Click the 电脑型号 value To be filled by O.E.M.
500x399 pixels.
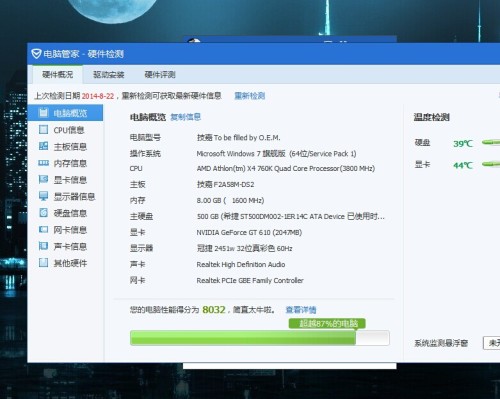pos(239,138)
